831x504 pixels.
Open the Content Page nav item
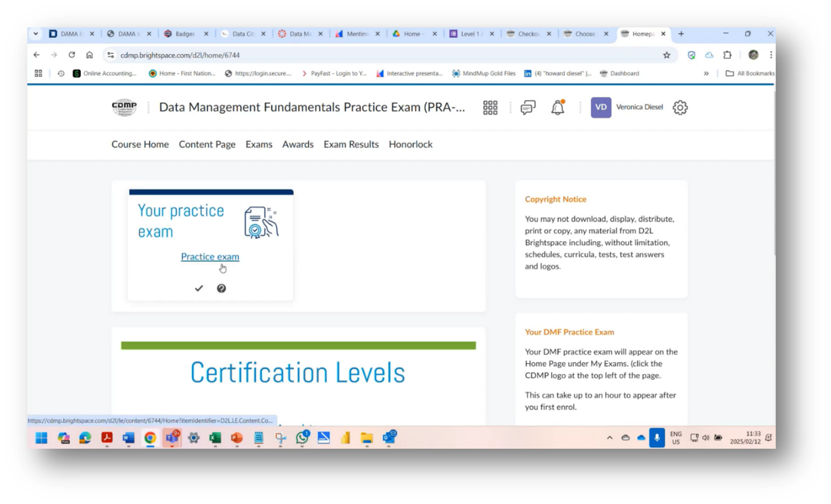(x=207, y=144)
